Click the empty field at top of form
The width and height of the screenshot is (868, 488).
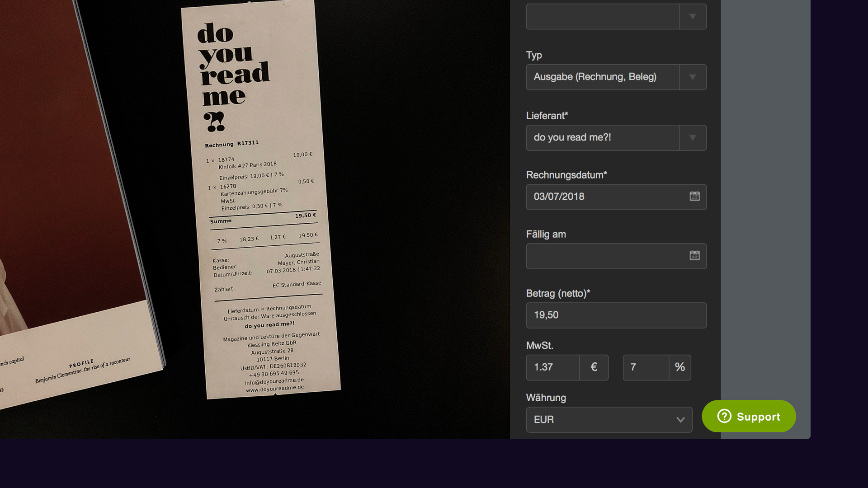click(603, 17)
